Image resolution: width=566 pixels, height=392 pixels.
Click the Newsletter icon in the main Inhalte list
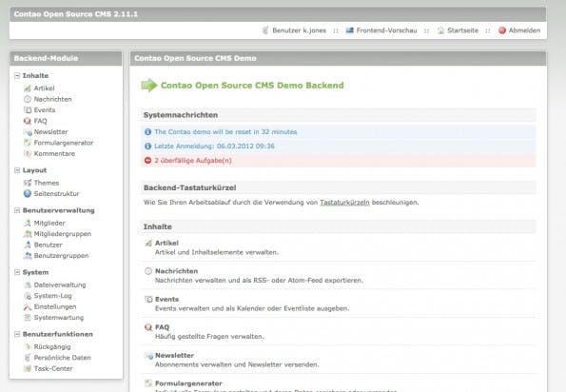pos(148,356)
